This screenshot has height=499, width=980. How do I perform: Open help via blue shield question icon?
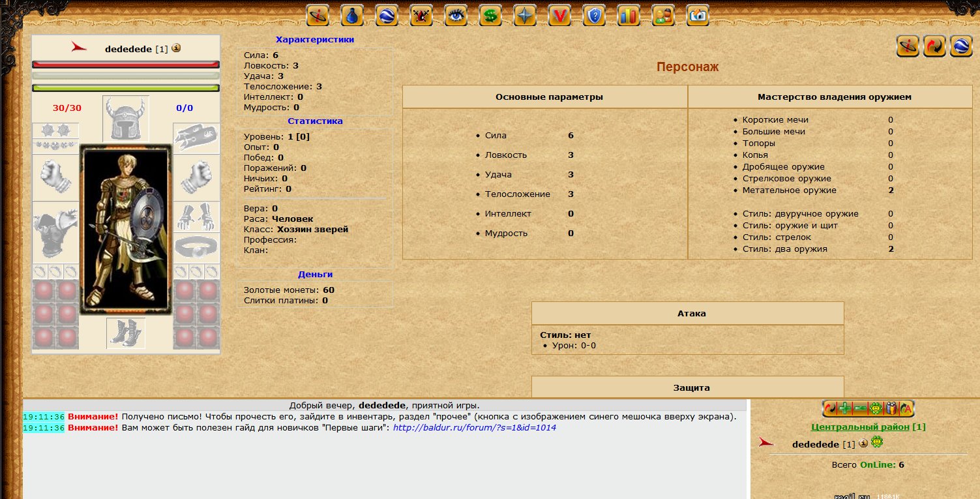(593, 16)
